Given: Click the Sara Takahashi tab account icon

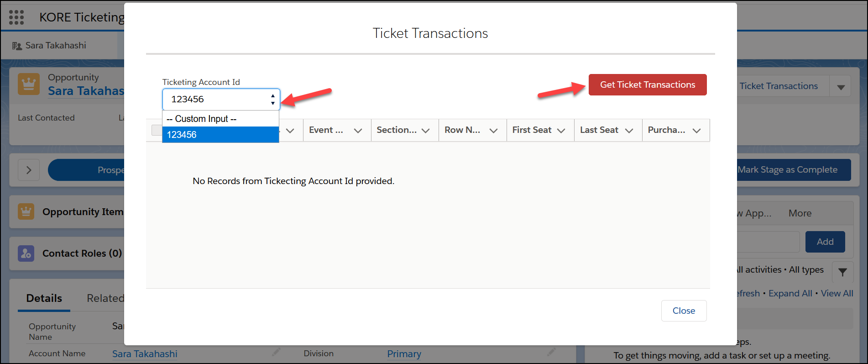Looking at the screenshot, I should click(x=17, y=46).
